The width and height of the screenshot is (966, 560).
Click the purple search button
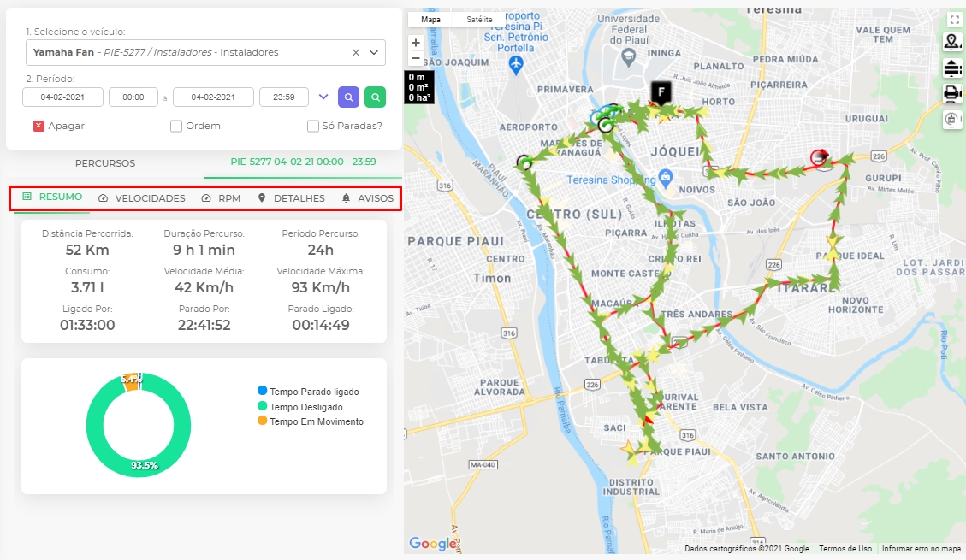pyautogui.click(x=349, y=97)
